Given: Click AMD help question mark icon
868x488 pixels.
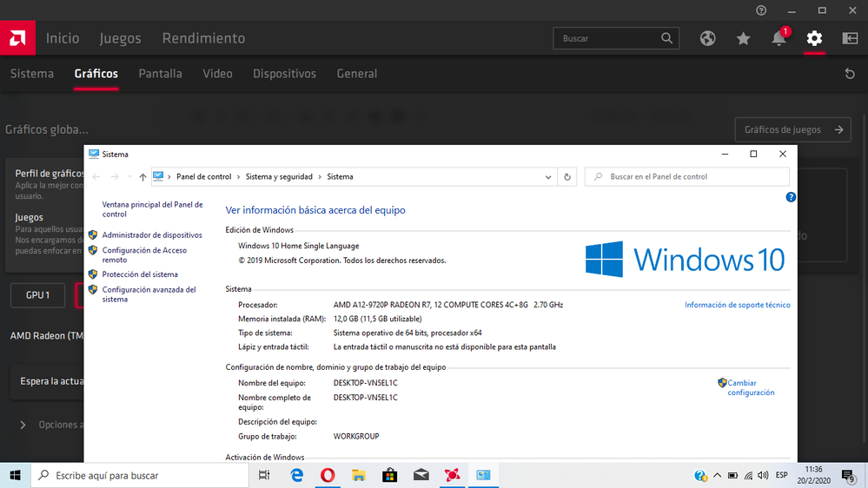Looking at the screenshot, I should point(761,10).
